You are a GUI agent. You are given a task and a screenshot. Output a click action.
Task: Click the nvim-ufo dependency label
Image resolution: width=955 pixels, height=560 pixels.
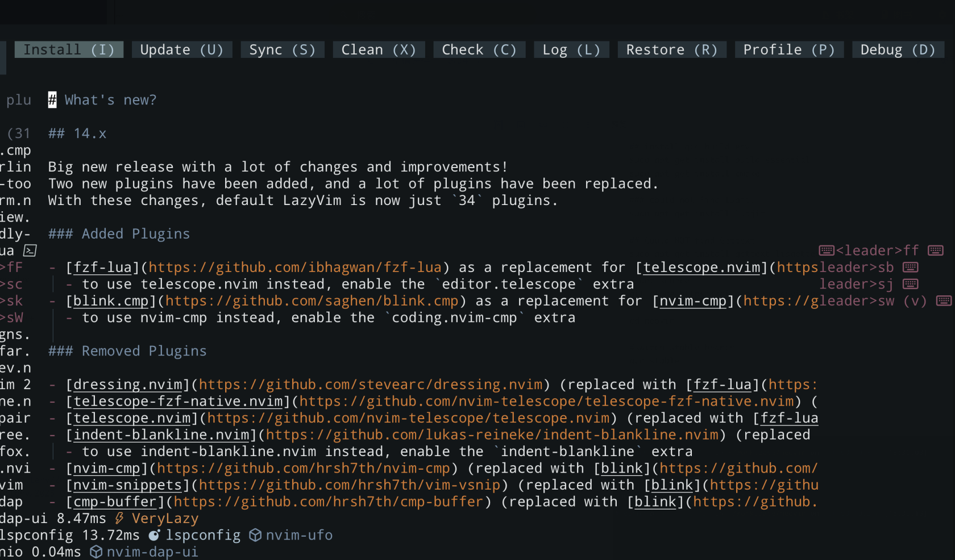[300, 535]
